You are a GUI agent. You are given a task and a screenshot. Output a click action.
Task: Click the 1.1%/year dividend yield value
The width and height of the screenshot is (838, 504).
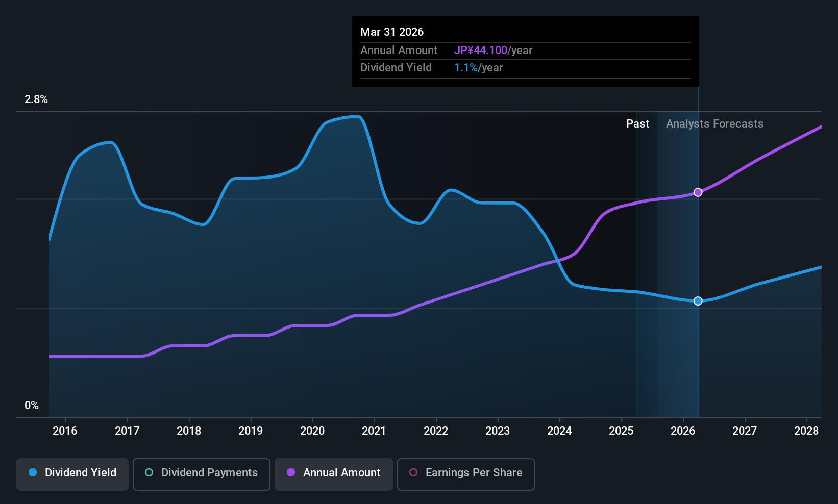[x=478, y=68]
